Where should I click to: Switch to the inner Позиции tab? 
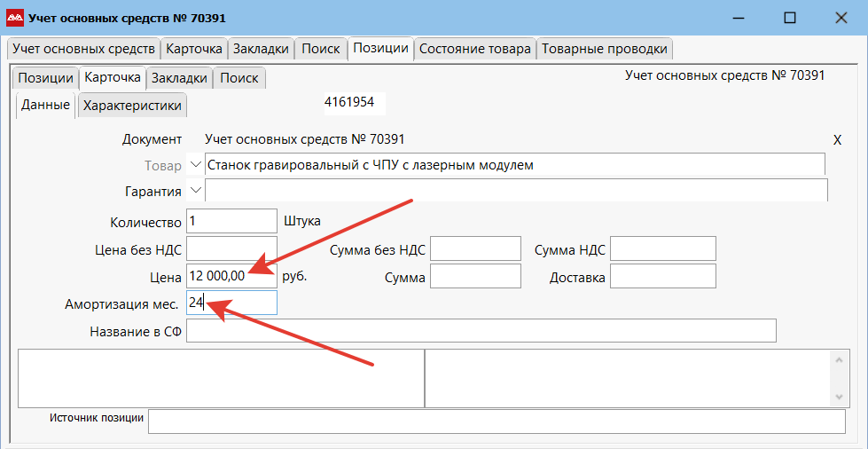pyautogui.click(x=45, y=78)
